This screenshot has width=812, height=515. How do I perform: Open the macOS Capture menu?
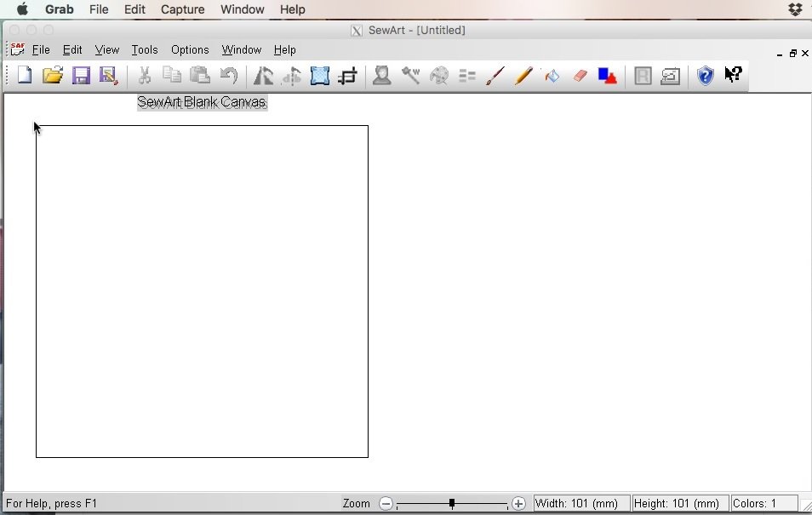click(183, 9)
